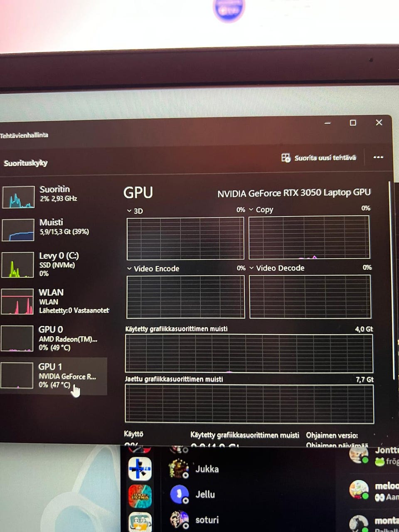Click the Jaettu grafiikkasuorittimen muisti graph
This screenshot has height=532, width=399.
pos(249,404)
